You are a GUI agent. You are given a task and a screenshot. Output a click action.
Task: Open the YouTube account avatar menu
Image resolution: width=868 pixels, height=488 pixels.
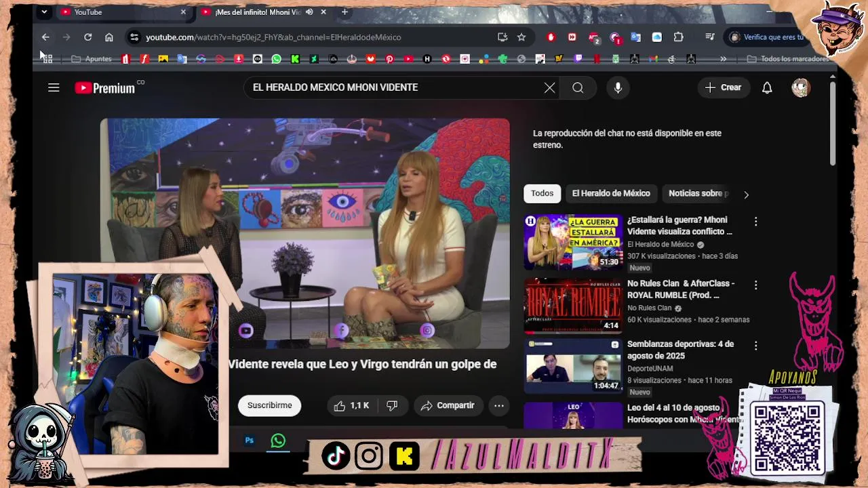tap(801, 87)
